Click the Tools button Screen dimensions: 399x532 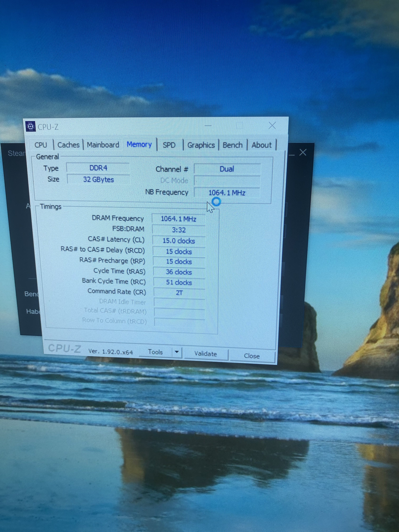coord(155,352)
